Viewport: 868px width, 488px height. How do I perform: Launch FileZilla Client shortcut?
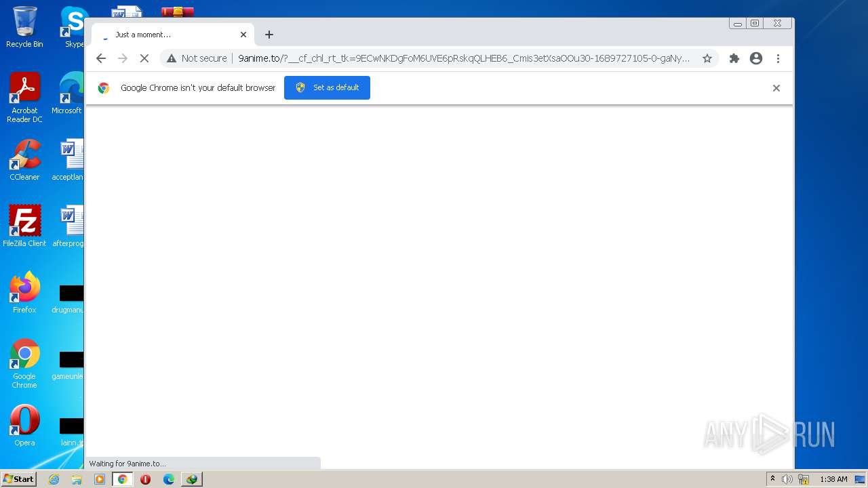tap(24, 226)
